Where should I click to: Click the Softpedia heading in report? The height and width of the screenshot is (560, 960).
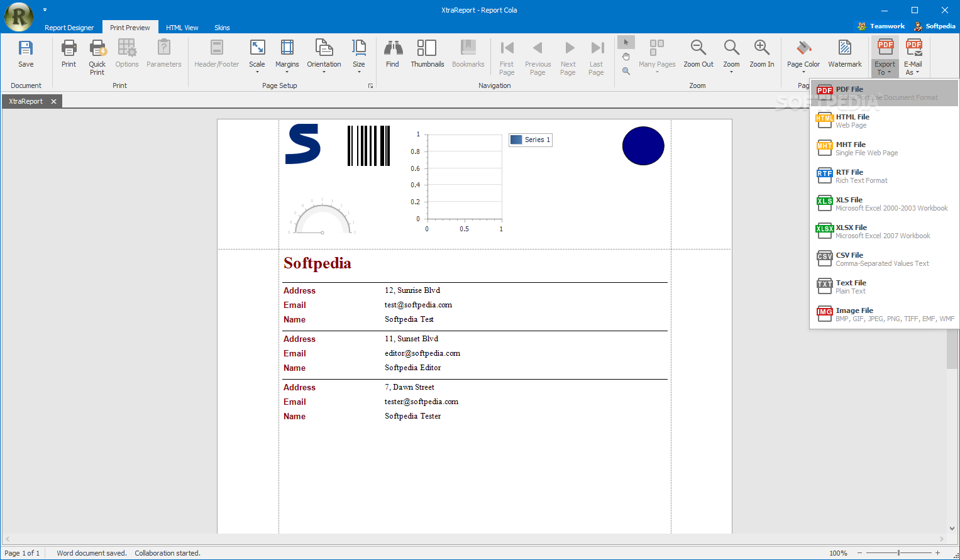point(317,263)
